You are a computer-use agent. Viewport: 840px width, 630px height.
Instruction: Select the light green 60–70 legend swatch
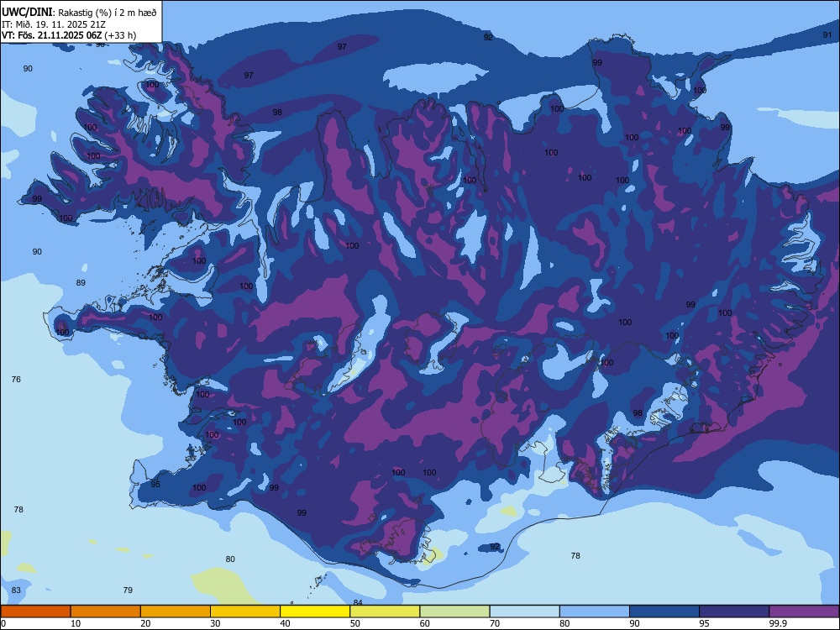(454, 612)
